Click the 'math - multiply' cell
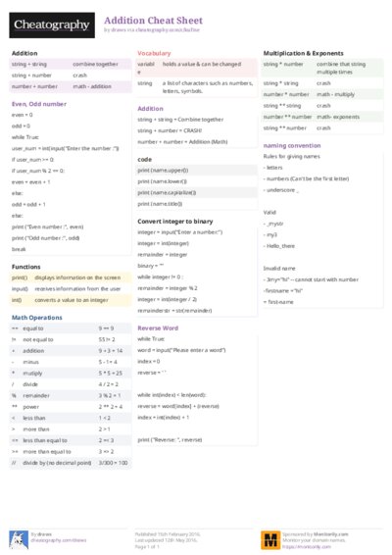392x555 pixels. pos(335,94)
